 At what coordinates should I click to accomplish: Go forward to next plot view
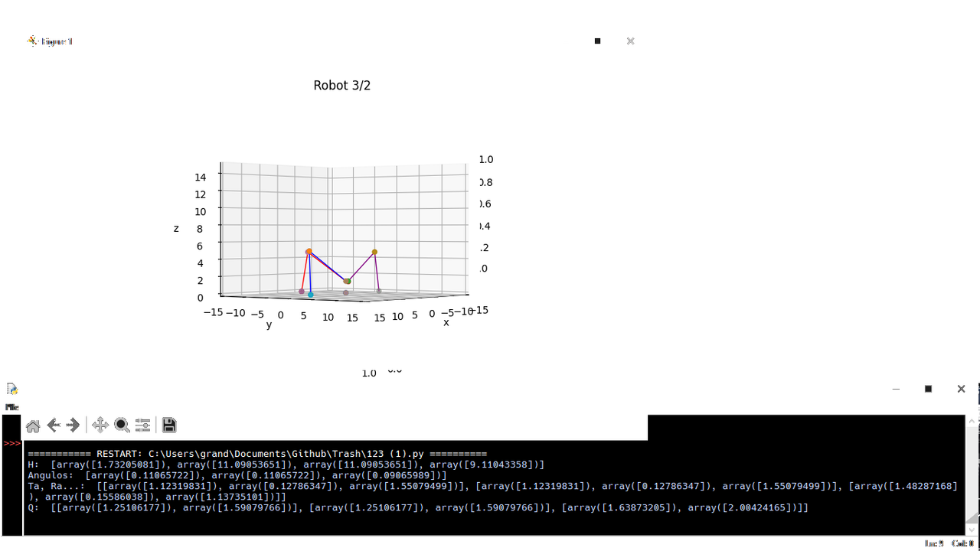pos(73,425)
